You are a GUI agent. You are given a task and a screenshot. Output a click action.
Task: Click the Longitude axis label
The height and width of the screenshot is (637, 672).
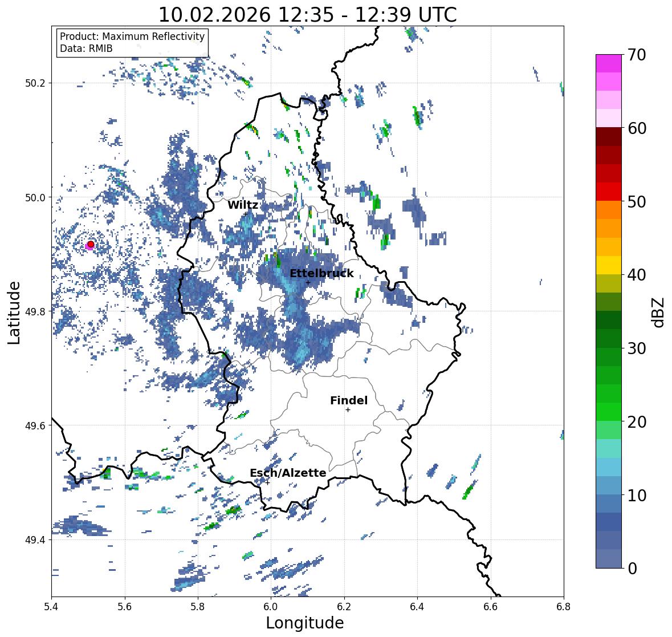click(x=305, y=623)
